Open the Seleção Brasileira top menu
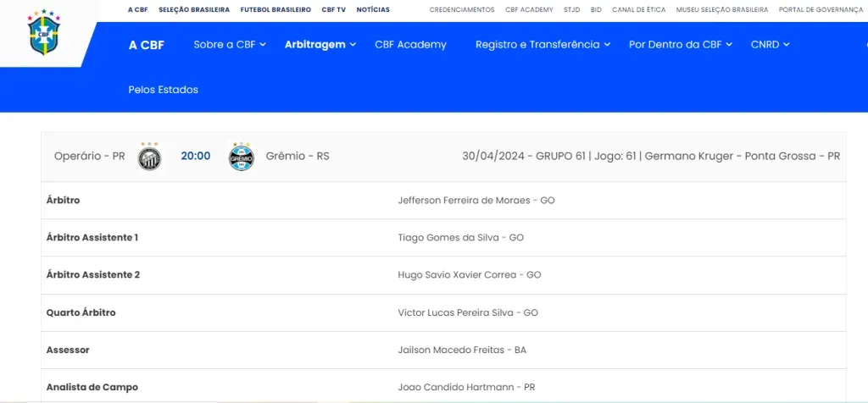This screenshot has width=868, height=403. [x=194, y=10]
